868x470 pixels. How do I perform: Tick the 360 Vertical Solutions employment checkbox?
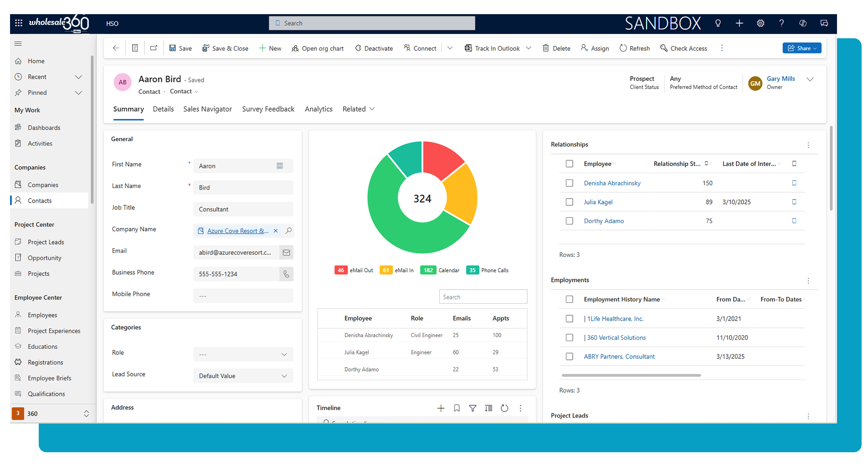pos(569,338)
